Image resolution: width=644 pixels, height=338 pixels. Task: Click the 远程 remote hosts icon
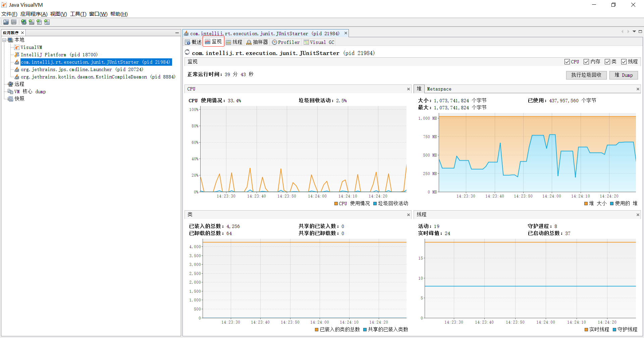(x=10, y=84)
